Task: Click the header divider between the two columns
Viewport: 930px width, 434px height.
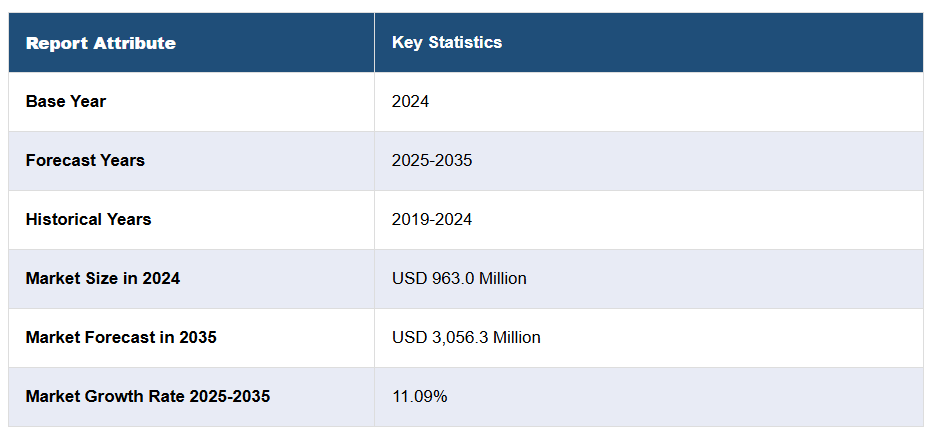Action: 374,43
